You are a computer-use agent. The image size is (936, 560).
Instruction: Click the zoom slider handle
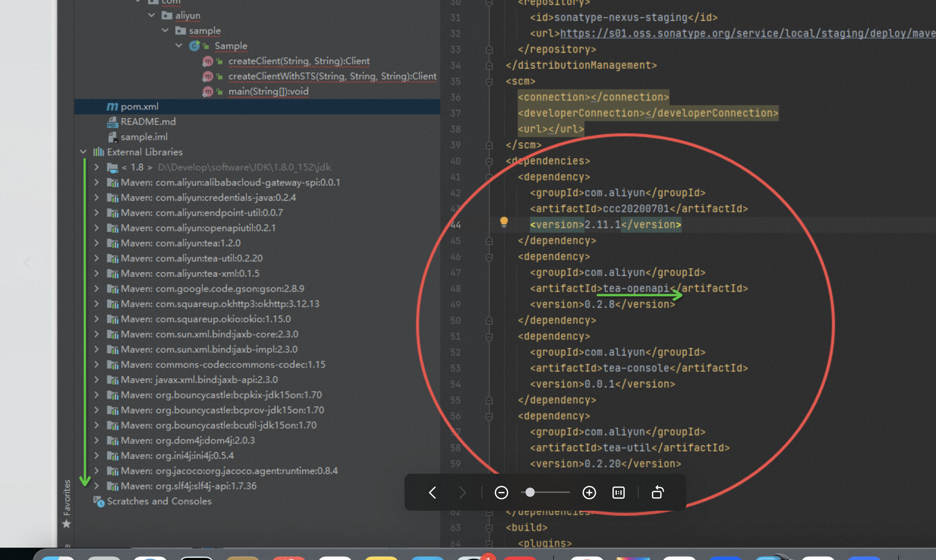530,493
